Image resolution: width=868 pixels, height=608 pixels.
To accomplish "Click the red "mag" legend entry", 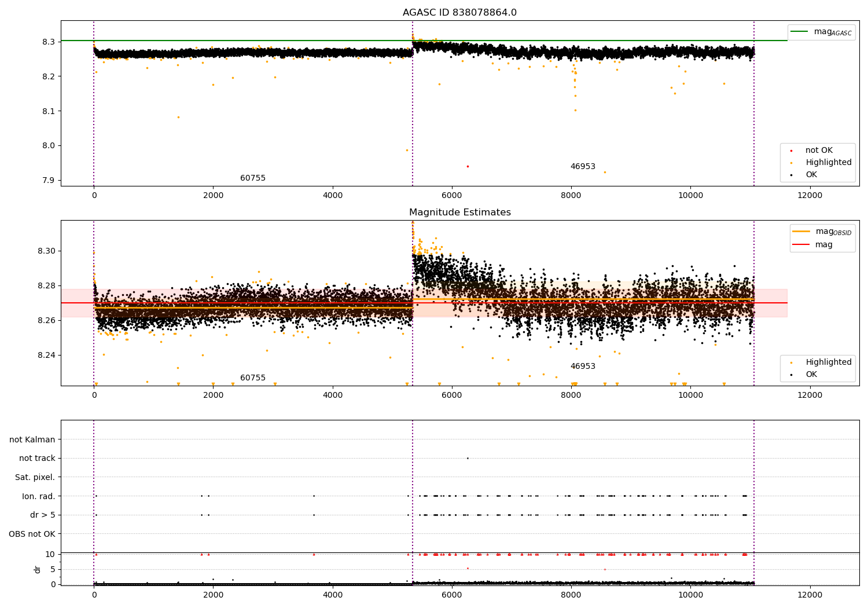I will coord(823,245).
